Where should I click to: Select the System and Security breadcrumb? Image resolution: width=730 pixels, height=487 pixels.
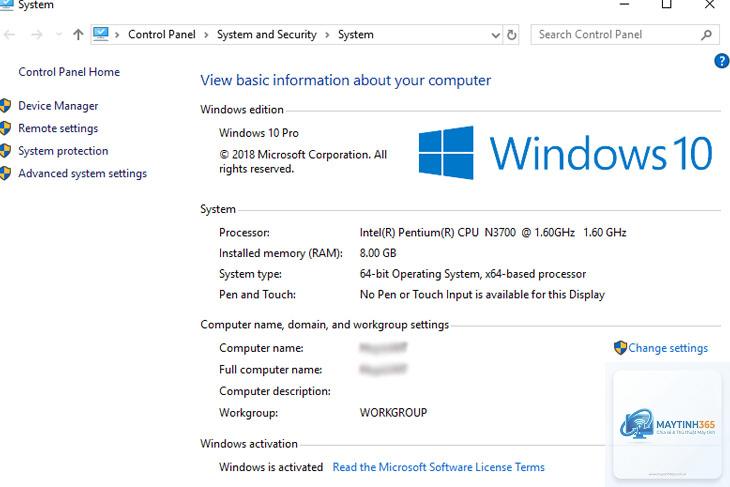266,34
